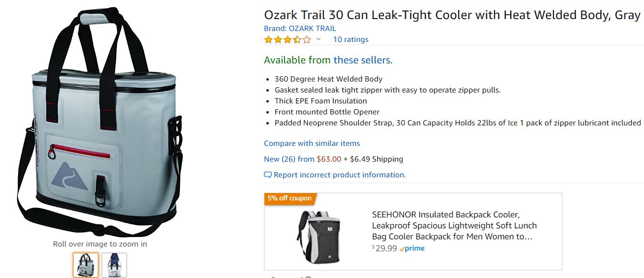
Task: Click the third rating star
Action: tap(287, 39)
